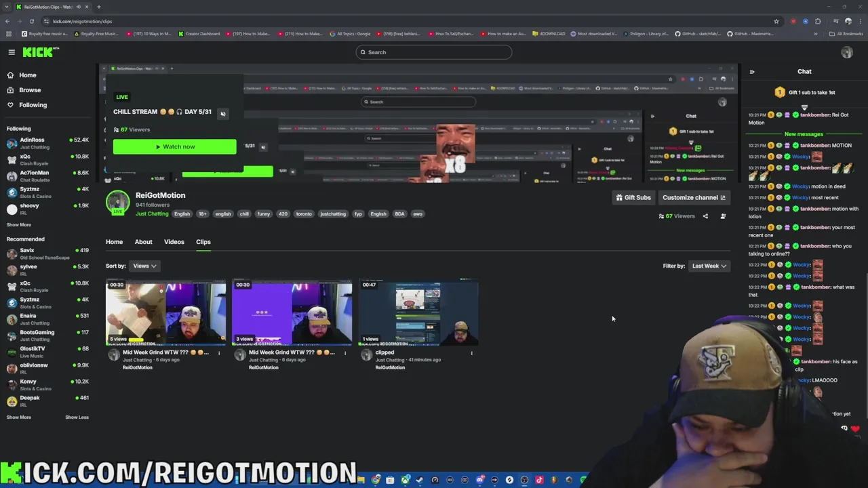Switch to the About tab
868x488 pixels.
pyautogui.click(x=143, y=242)
